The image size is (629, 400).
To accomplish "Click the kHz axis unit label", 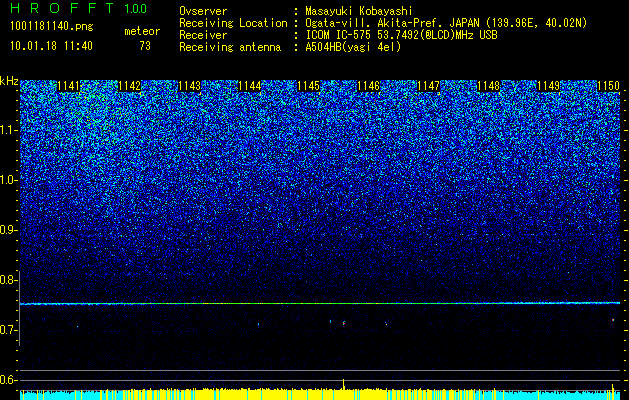I will pos(9,81).
